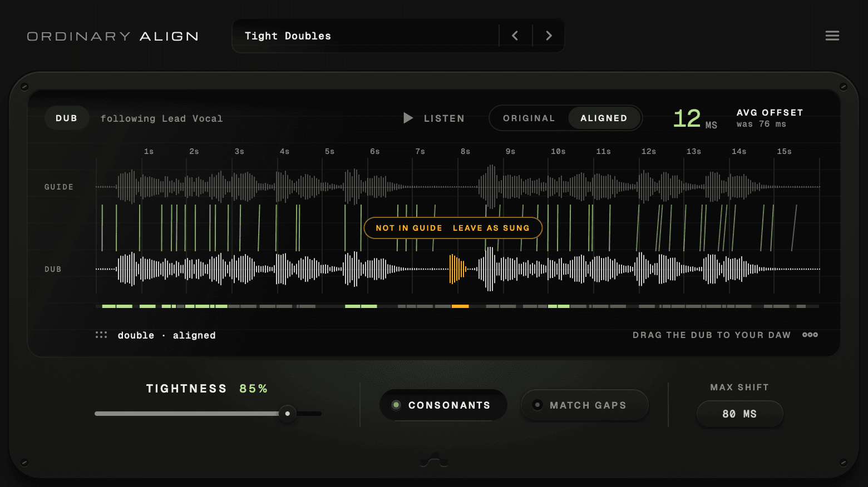Viewport: 868px width, 487px height.
Task: Click the 12s marker on the time ruler
Action: (648, 151)
